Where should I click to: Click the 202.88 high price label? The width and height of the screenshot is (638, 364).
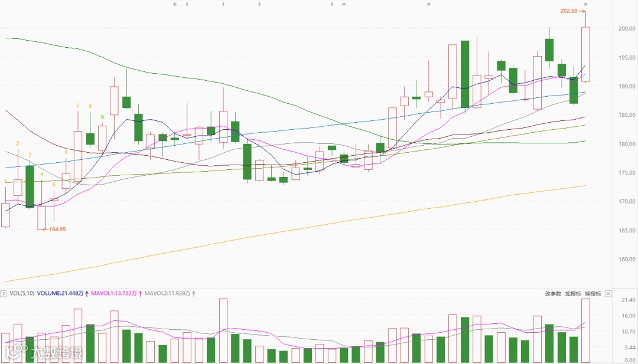pyautogui.click(x=569, y=11)
